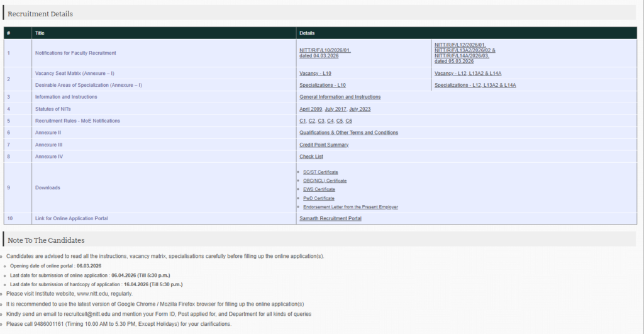The width and height of the screenshot is (644, 334).
Task: Open Endorsement Letter from the Present Employer
Action: coord(350,207)
